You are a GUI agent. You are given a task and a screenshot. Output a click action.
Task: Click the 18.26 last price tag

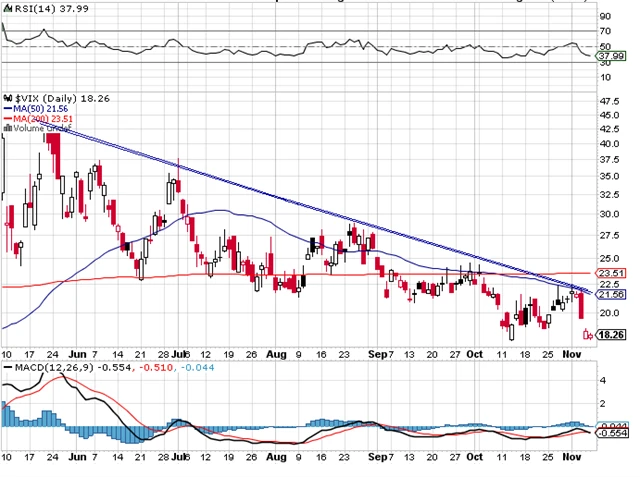coord(609,336)
